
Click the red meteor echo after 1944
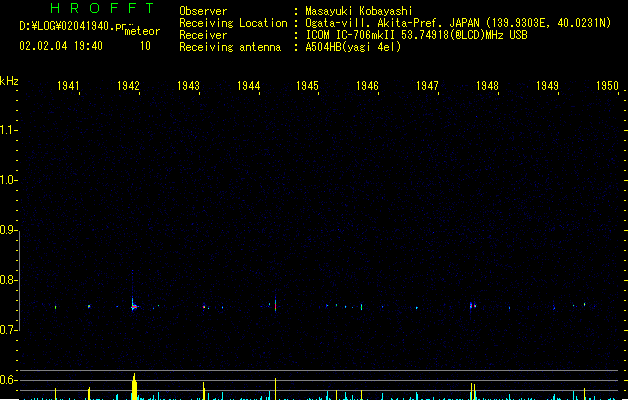275,305
